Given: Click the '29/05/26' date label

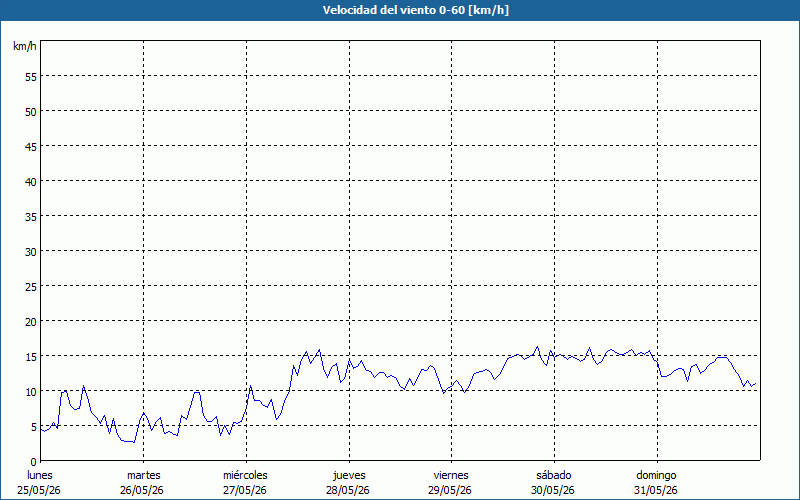Looking at the screenshot, I should click(x=450, y=490).
